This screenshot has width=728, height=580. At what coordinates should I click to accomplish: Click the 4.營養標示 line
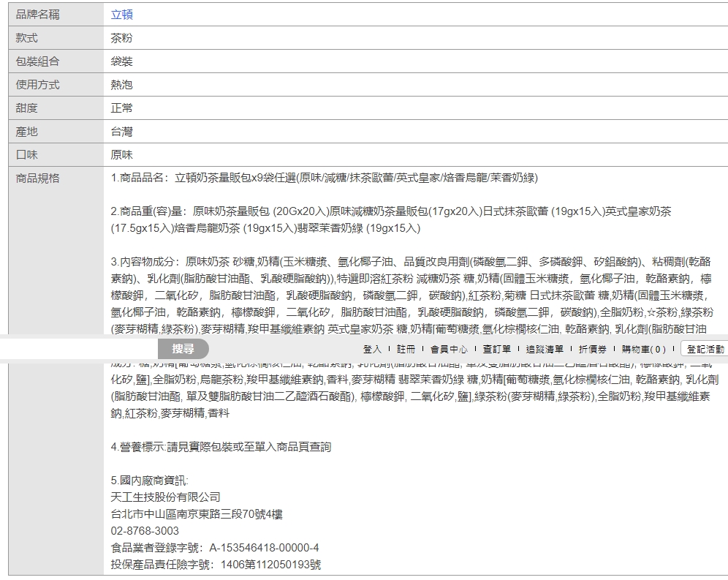click(221, 447)
